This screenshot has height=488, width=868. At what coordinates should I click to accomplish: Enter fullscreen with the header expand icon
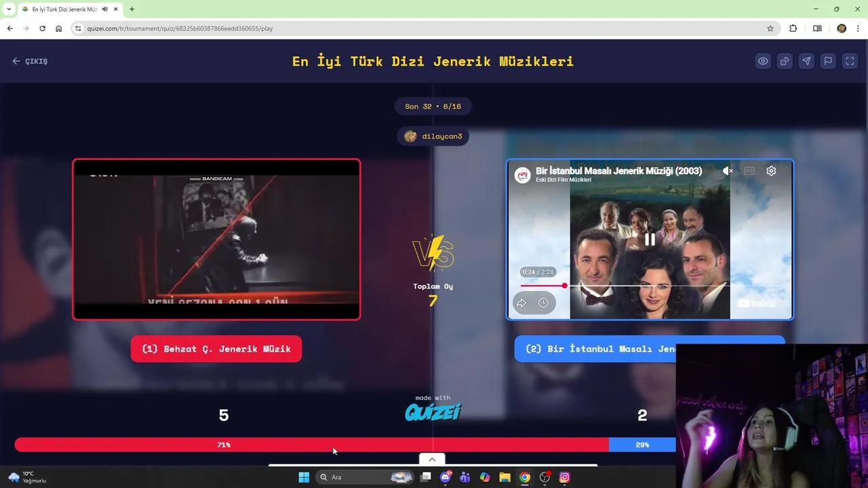coord(850,61)
